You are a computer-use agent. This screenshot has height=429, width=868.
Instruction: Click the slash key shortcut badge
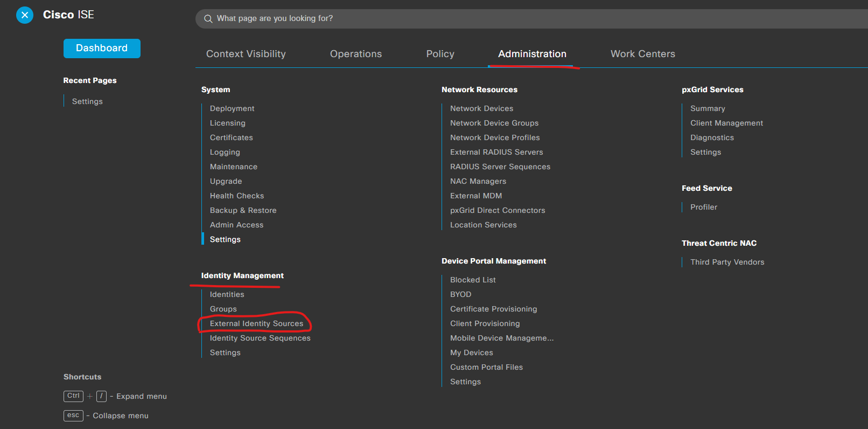click(101, 396)
